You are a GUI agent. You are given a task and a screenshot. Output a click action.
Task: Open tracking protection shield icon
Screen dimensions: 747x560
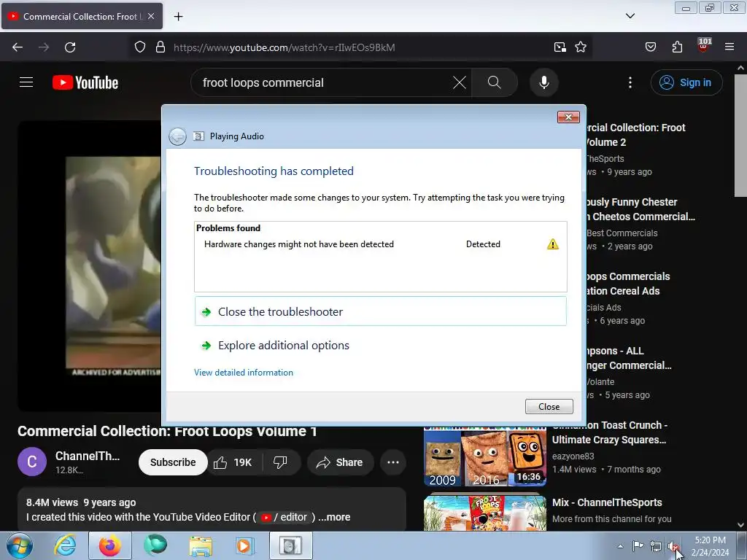click(139, 47)
